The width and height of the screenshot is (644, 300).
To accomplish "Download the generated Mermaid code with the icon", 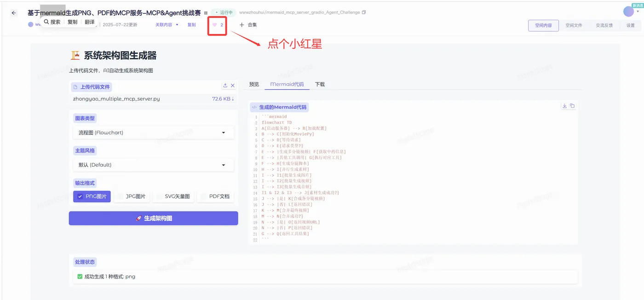I will click(x=564, y=106).
